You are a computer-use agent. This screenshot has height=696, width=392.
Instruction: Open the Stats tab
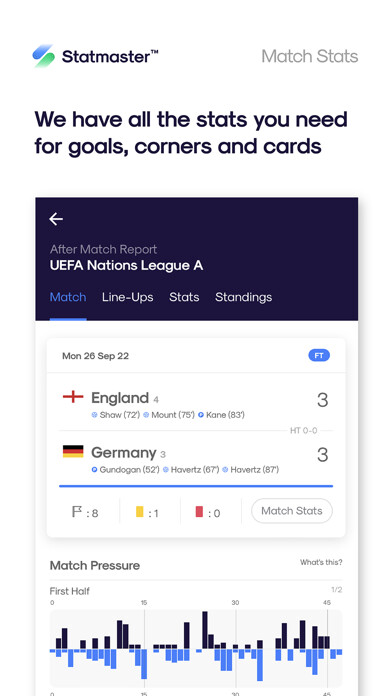(184, 297)
